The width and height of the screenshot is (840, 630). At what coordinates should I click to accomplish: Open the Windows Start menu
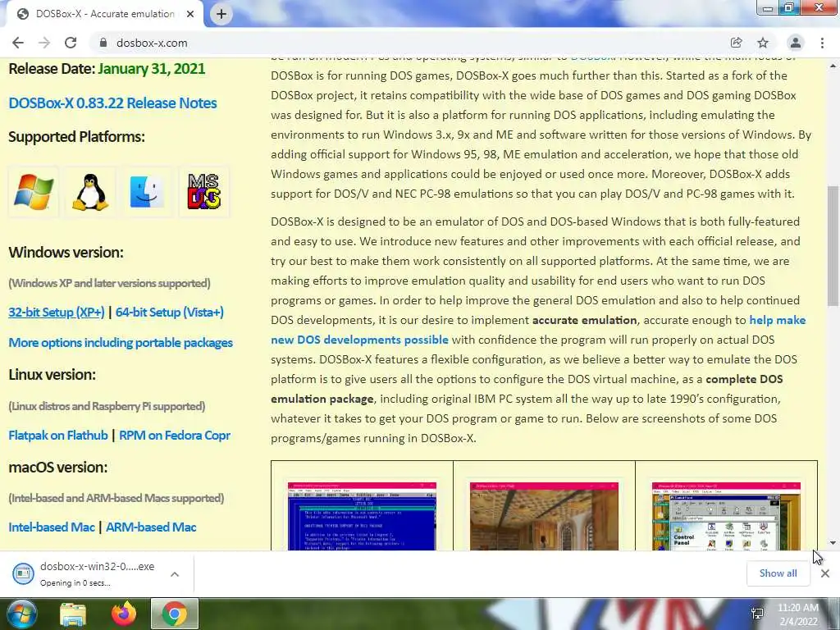[21, 614]
